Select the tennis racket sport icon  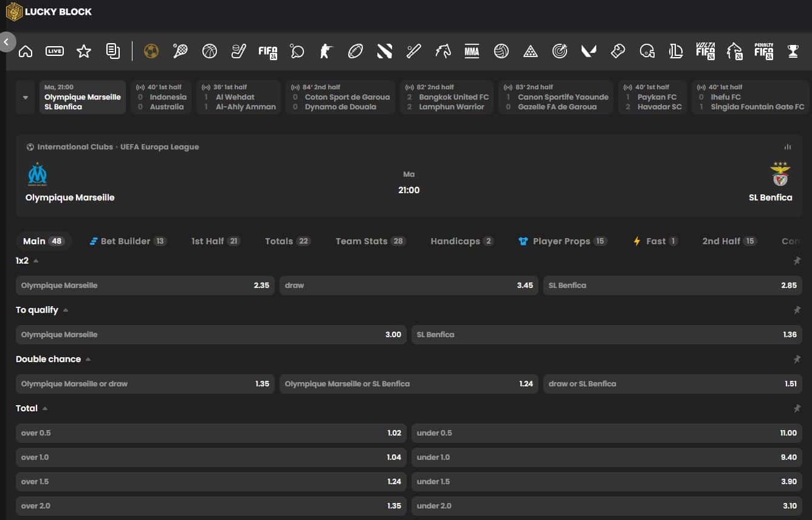coord(181,51)
